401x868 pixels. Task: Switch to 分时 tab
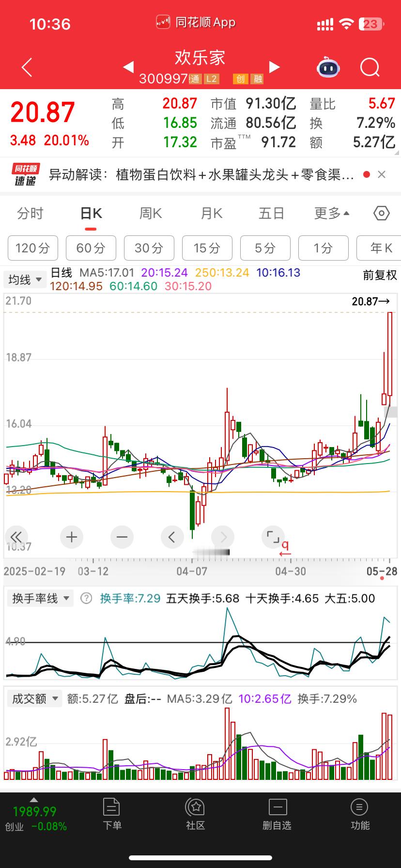pos(30,214)
